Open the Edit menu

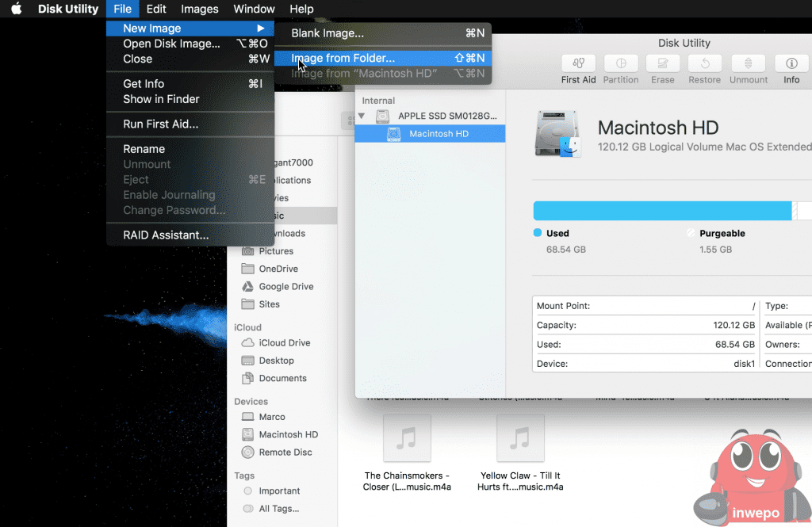(x=156, y=9)
